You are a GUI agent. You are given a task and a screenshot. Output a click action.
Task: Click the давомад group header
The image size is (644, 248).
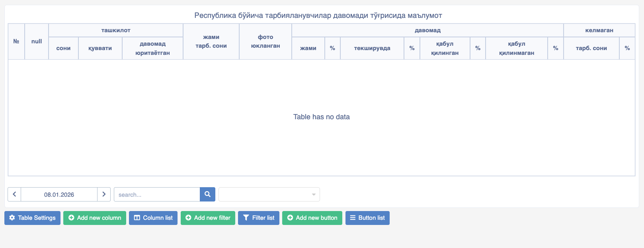[427, 30]
